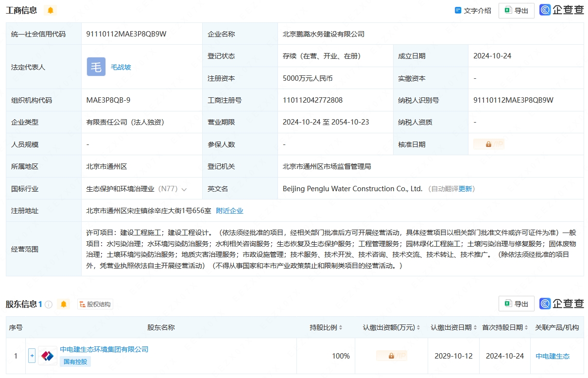Click the 企查查 logo in the top header
The image size is (588, 378).
(562, 10)
